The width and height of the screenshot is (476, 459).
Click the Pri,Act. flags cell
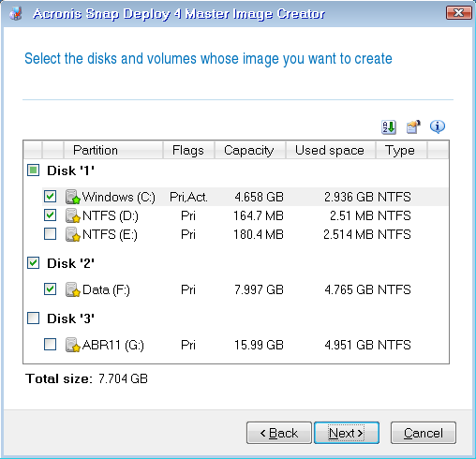[x=188, y=197]
